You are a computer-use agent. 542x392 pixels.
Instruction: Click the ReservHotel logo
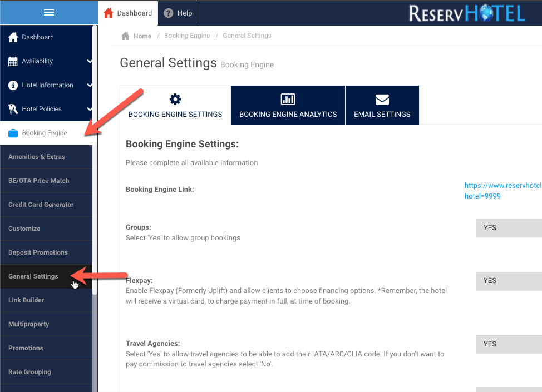click(x=467, y=13)
